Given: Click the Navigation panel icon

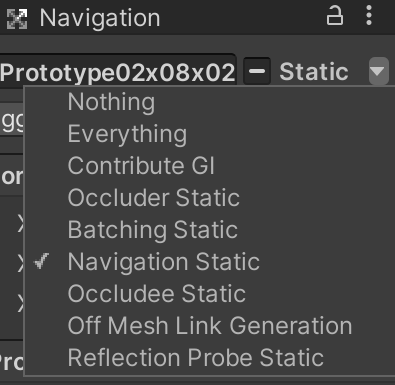Looking at the screenshot, I should coord(17,19).
